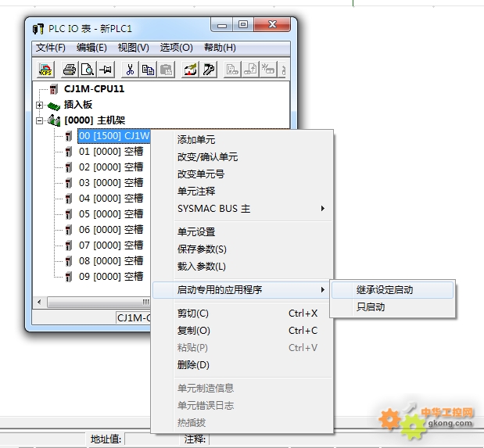
Task: Select tree row 02 [0000] 空槽
Action: click(x=111, y=167)
